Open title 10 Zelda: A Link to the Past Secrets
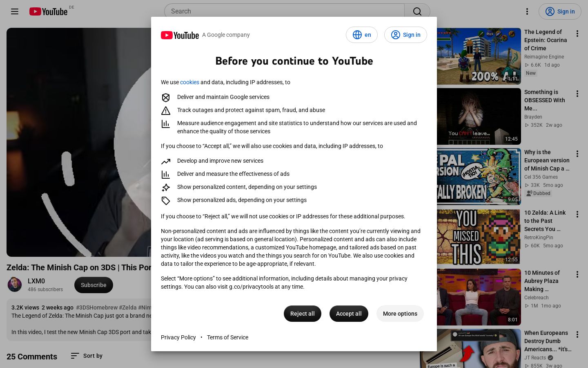 [x=545, y=221]
